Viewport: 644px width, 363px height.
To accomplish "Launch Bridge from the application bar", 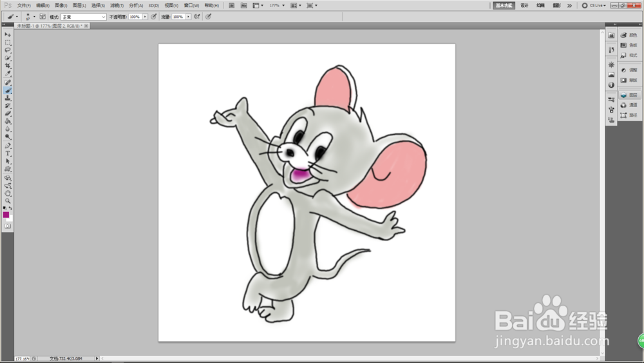I will (x=232, y=5).
